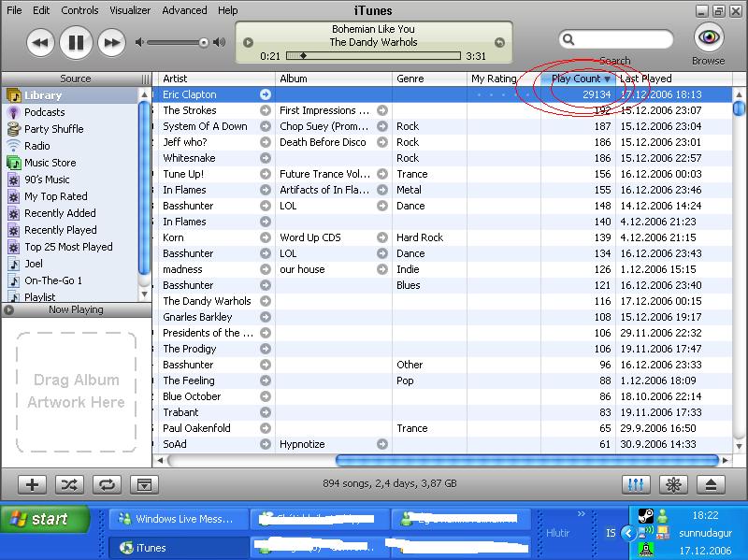This screenshot has height=560, width=748.
Task: Click the arrow beside Chop Suey album
Action: click(x=381, y=126)
